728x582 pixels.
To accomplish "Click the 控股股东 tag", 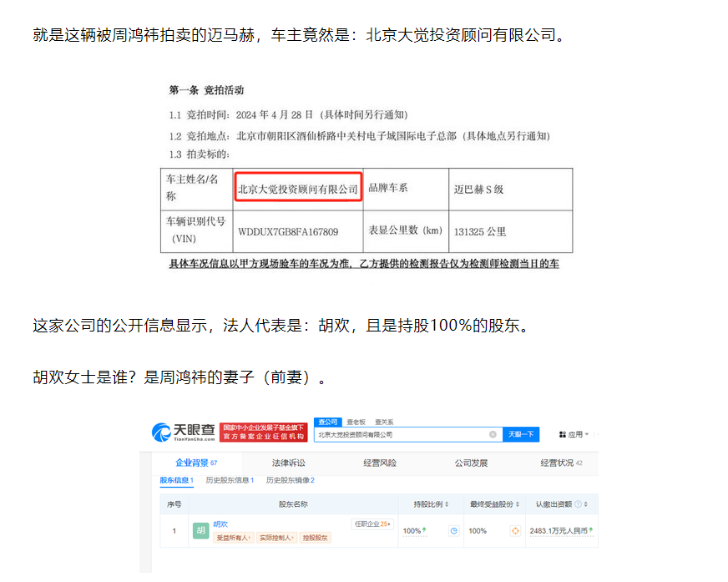I will pyautogui.click(x=316, y=538).
